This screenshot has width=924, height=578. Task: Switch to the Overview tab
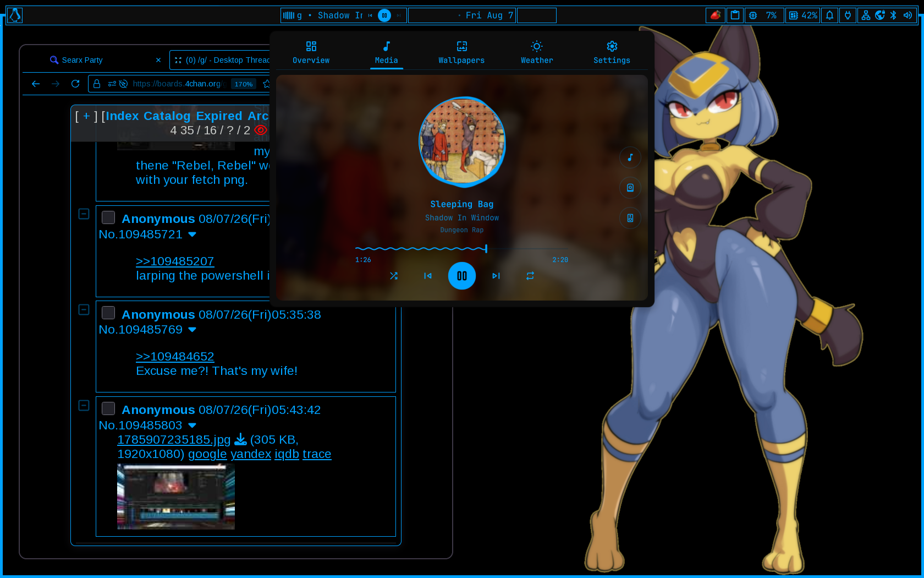311,52
